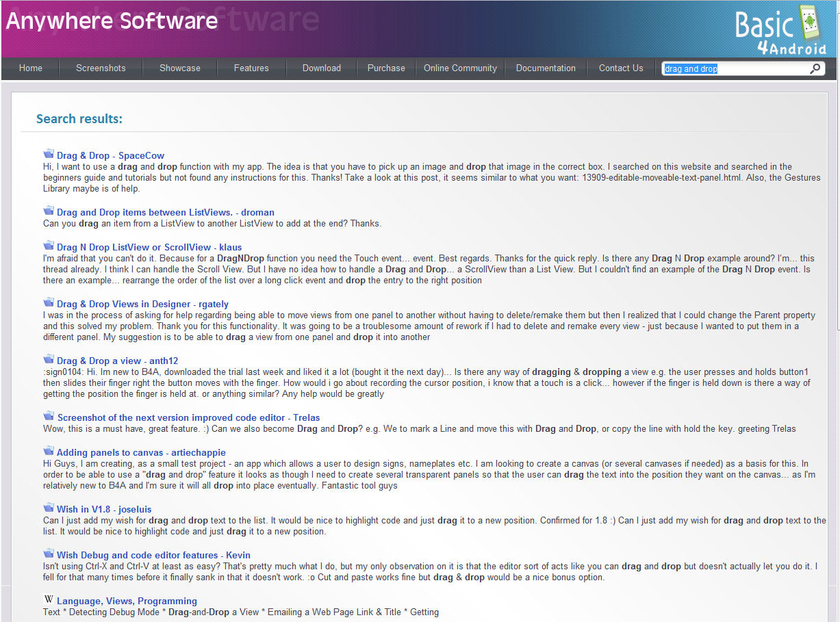The height and width of the screenshot is (622, 840).
Task: Click forum icon beside Screenshot of the next version
Action: point(49,416)
